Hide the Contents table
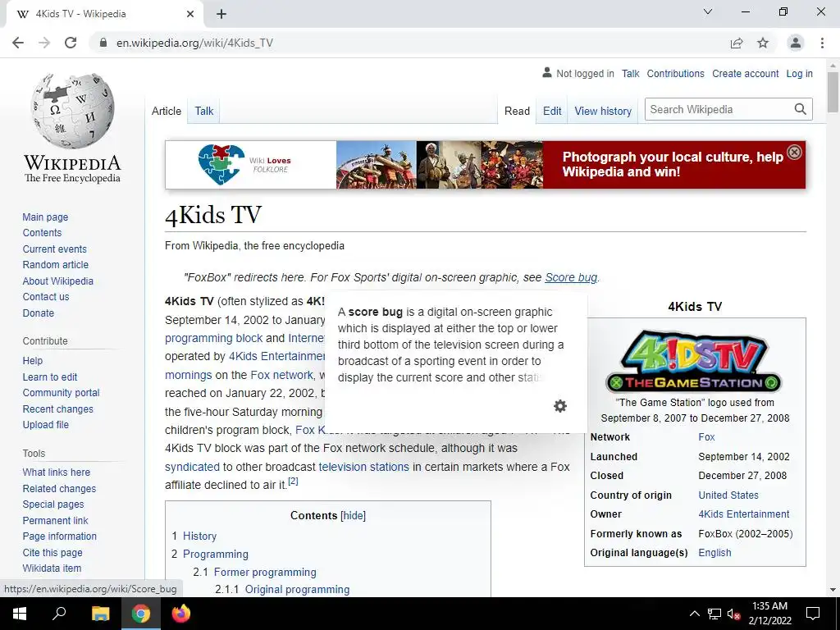 (353, 515)
